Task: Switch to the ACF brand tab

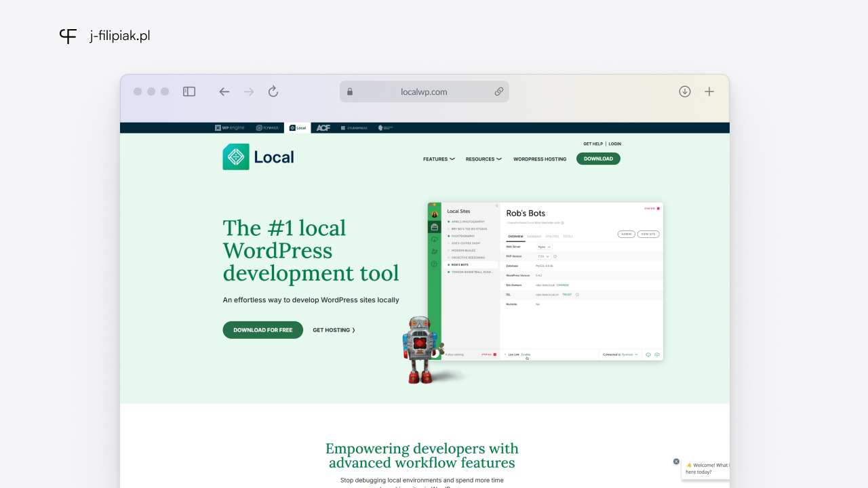Action: [x=323, y=127]
